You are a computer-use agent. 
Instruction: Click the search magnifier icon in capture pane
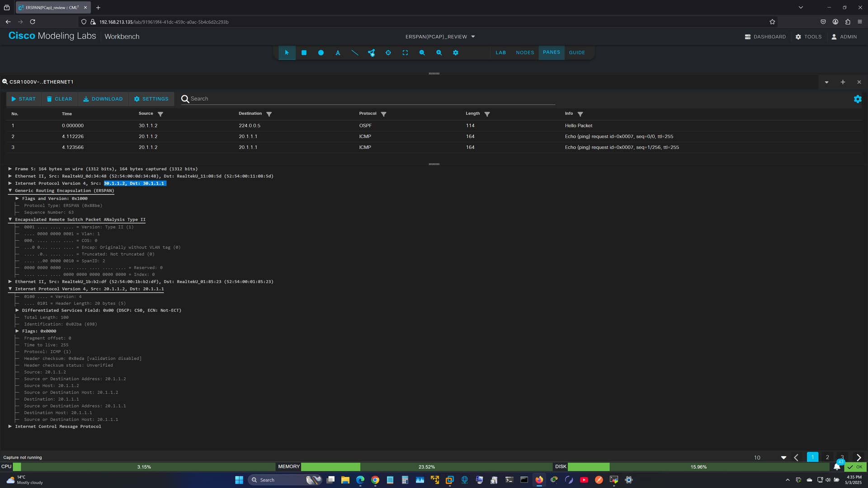(x=185, y=99)
